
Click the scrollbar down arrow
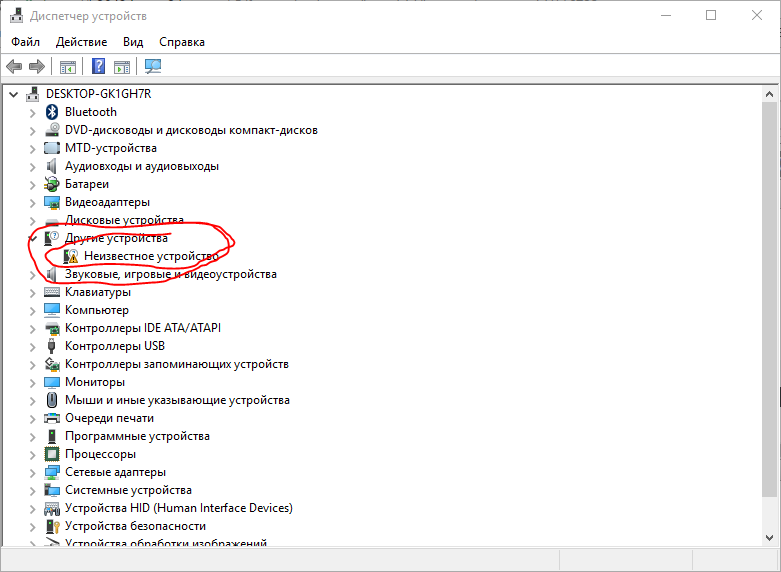[x=769, y=537]
